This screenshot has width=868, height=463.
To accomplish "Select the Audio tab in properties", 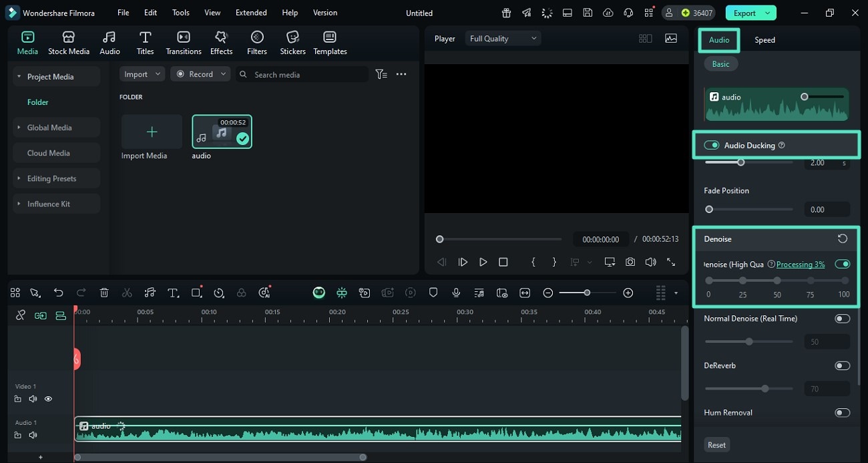I will (x=719, y=40).
